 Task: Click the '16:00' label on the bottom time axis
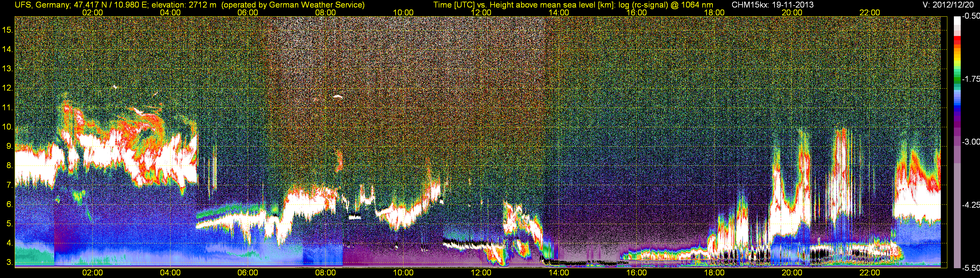[636, 273]
